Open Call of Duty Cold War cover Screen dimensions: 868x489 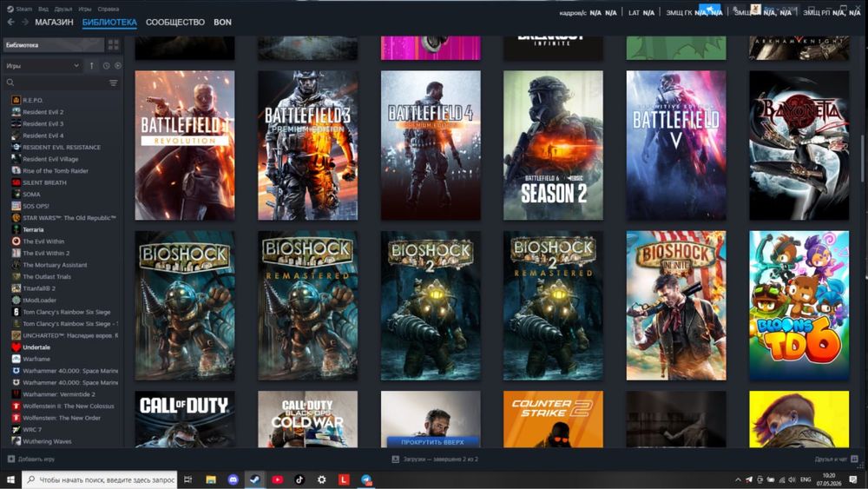click(307, 420)
